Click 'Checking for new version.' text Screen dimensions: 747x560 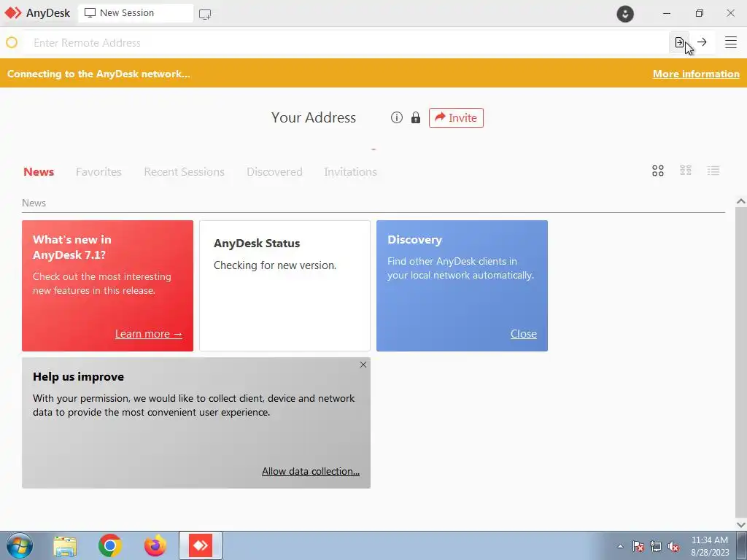click(275, 265)
